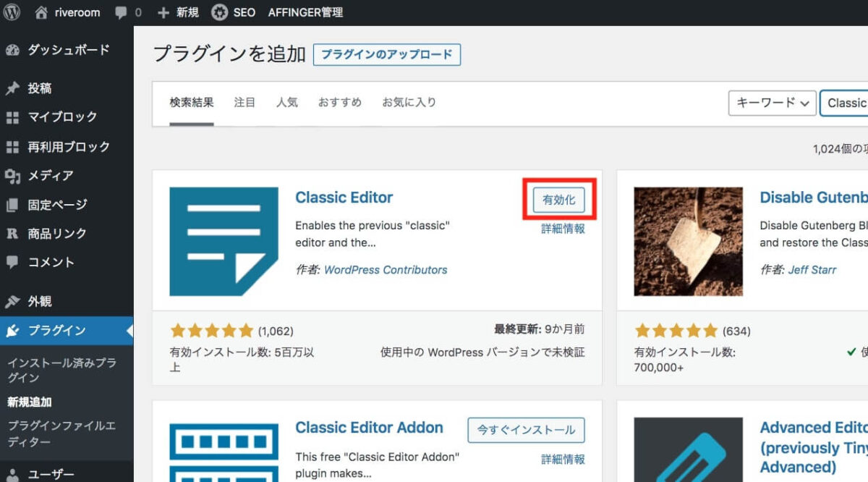
Task: Click the Advanced Editor plugin thumbnail
Action: coord(689,449)
